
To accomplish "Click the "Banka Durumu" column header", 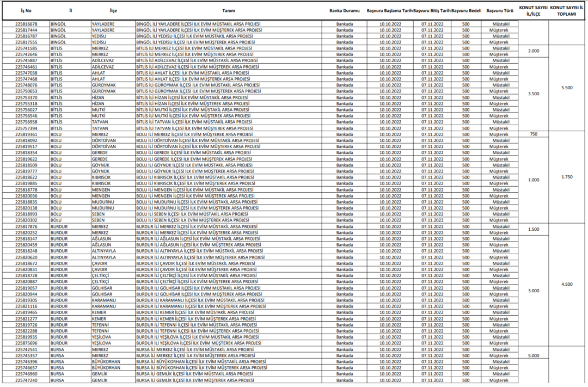I will coord(343,10).
